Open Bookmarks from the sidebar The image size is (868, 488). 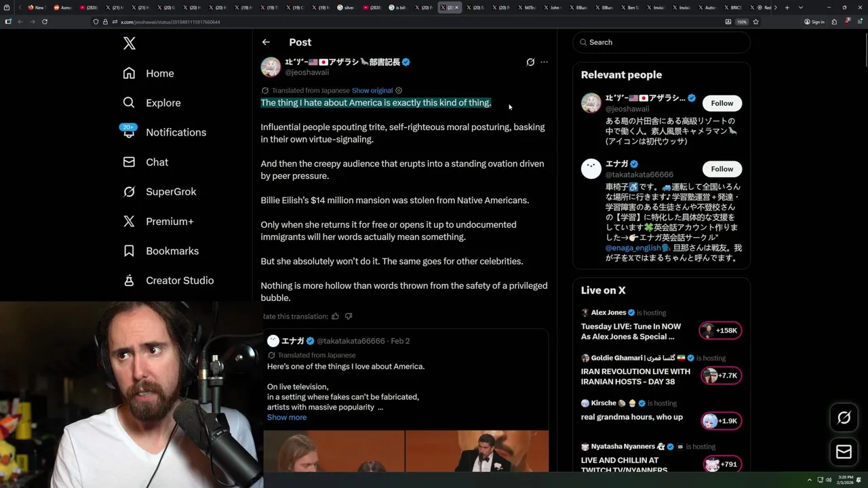click(161, 251)
